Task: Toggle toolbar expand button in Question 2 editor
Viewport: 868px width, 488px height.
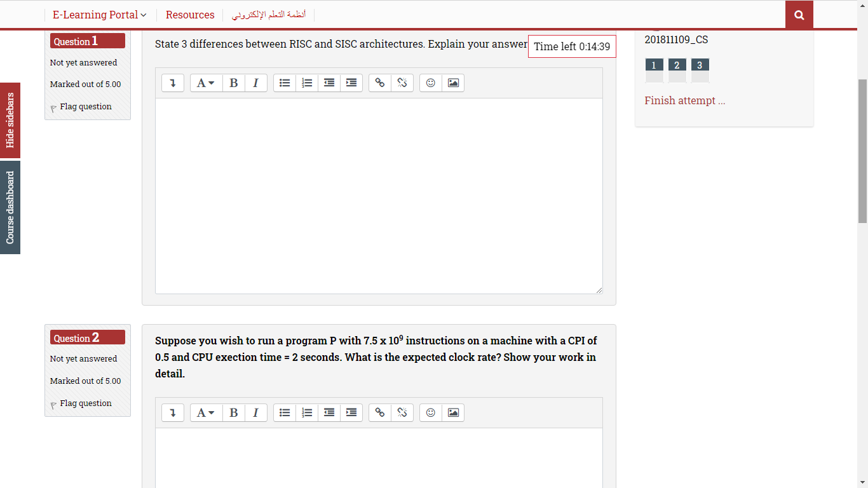Action: [173, 412]
